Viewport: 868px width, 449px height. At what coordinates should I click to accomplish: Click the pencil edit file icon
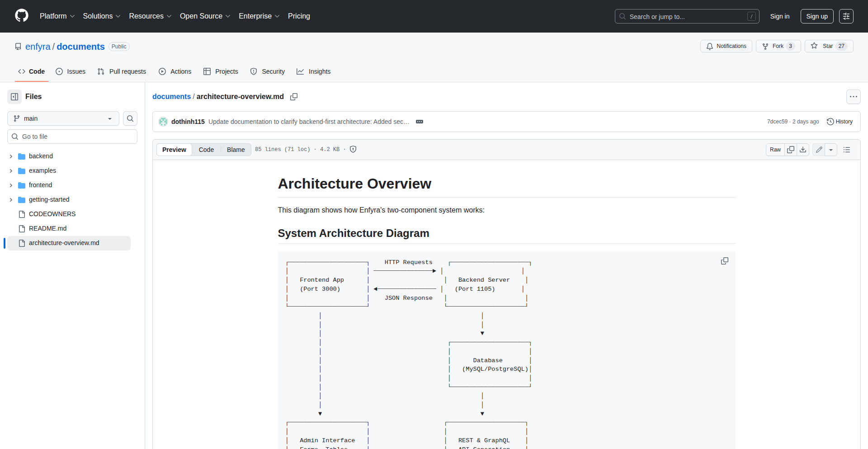819,150
